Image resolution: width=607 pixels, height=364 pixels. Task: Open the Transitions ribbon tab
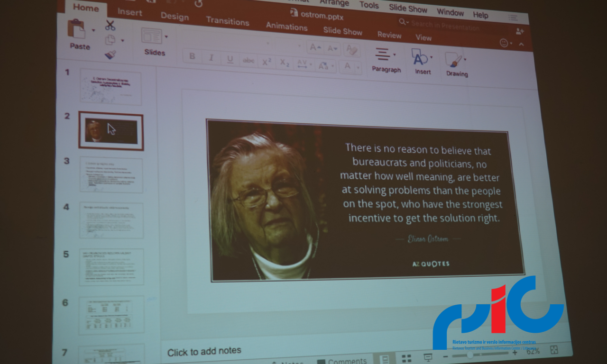[x=227, y=21]
